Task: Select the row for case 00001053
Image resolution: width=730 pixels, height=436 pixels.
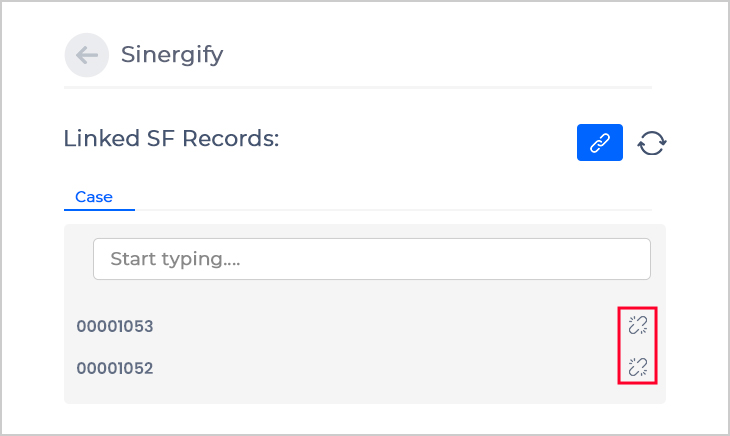Action: click(365, 326)
